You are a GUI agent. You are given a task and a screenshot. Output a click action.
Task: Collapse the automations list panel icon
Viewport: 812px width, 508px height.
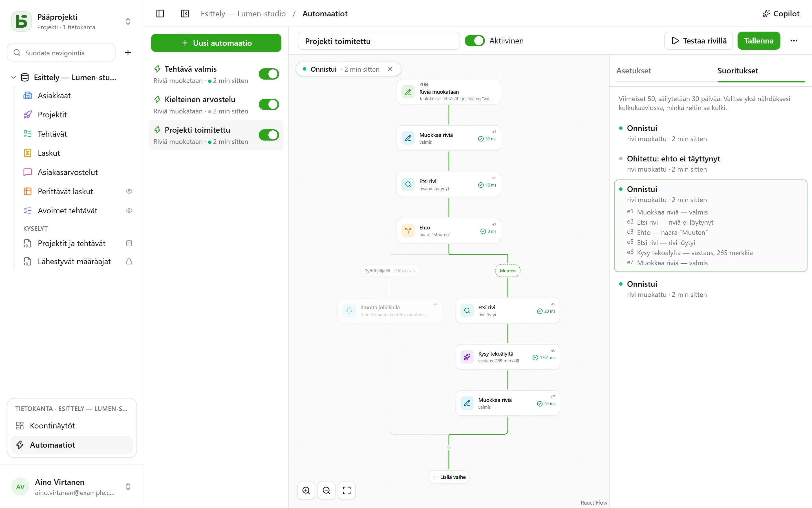pos(185,14)
